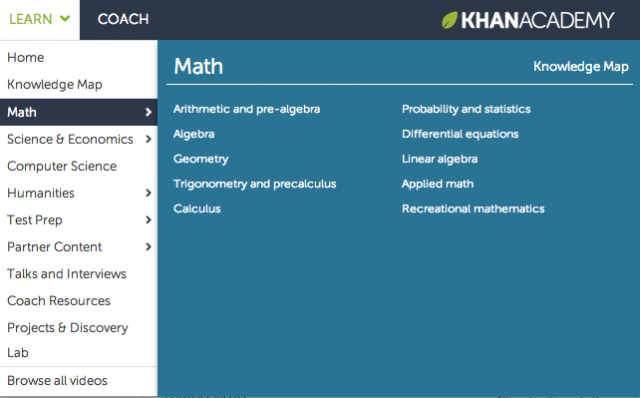The height and width of the screenshot is (398, 640).
Task: Open Talks and Interviews
Action: (x=67, y=274)
